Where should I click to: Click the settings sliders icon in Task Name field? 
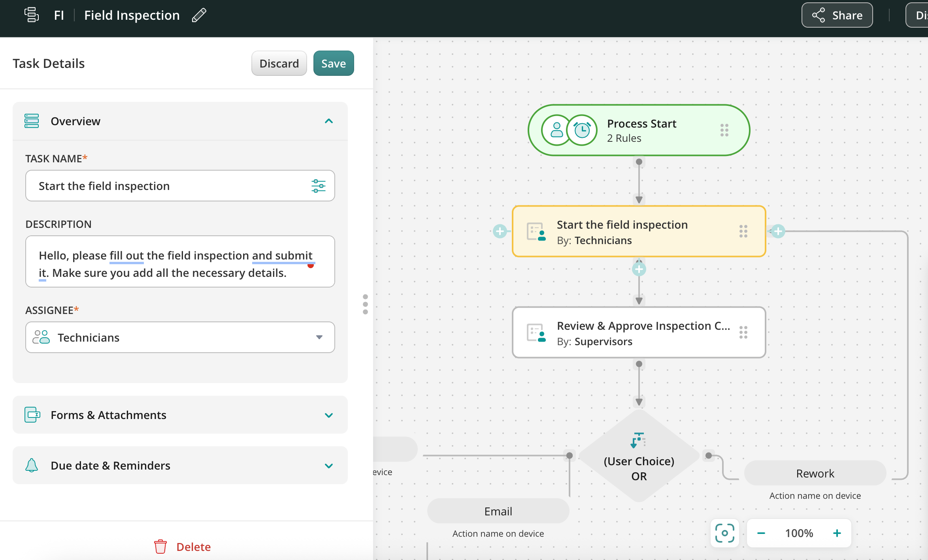click(318, 186)
